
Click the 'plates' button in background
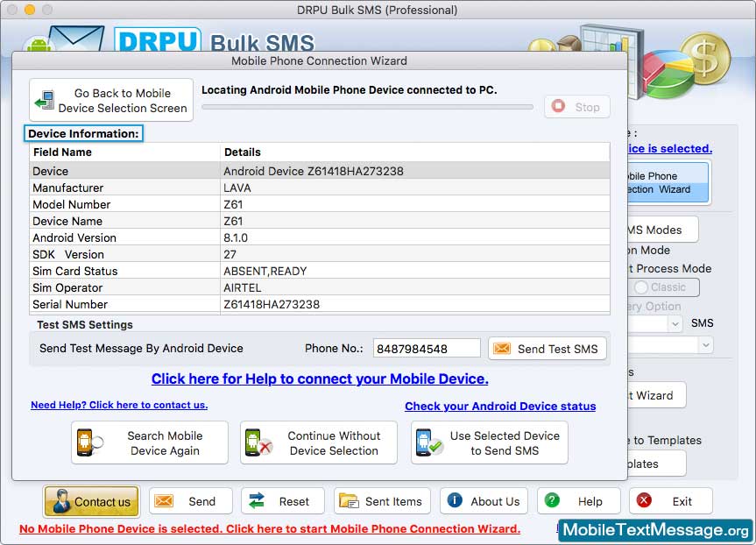[x=657, y=464]
